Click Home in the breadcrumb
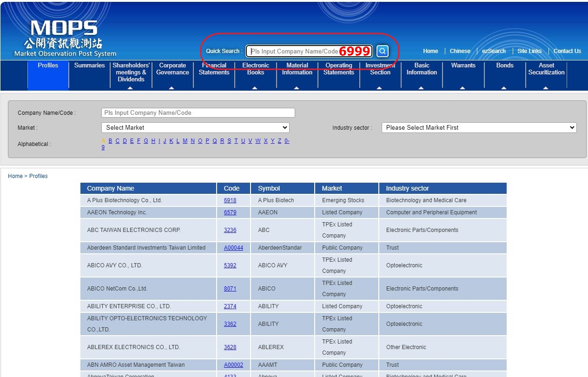This screenshot has width=588, height=377. (15, 176)
